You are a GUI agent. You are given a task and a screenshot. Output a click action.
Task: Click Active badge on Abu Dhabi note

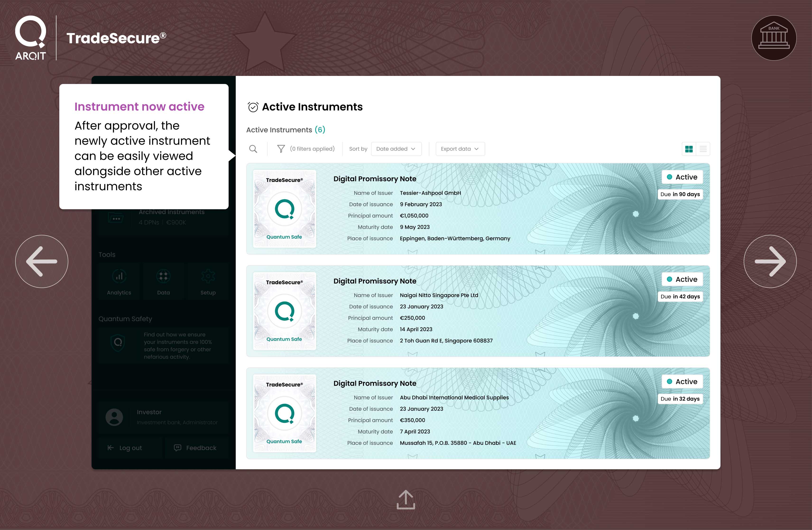coord(682,381)
